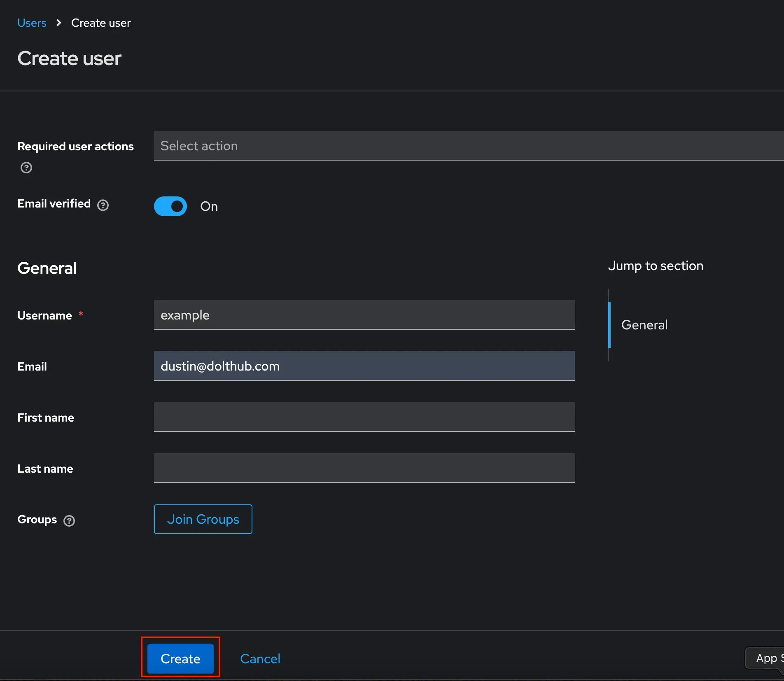784x681 pixels.
Task: Click the App switcher in the corner
Action: point(769,658)
